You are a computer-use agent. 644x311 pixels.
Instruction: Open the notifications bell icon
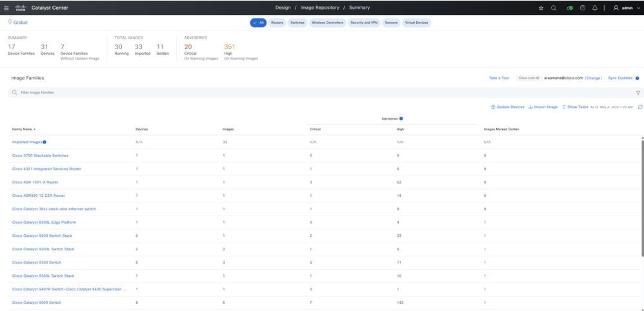tap(595, 8)
